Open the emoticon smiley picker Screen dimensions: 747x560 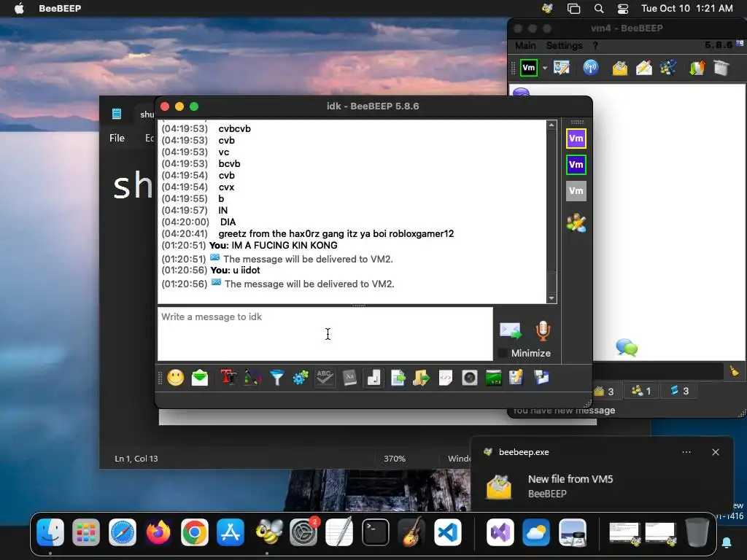pyautogui.click(x=176, y=378)
